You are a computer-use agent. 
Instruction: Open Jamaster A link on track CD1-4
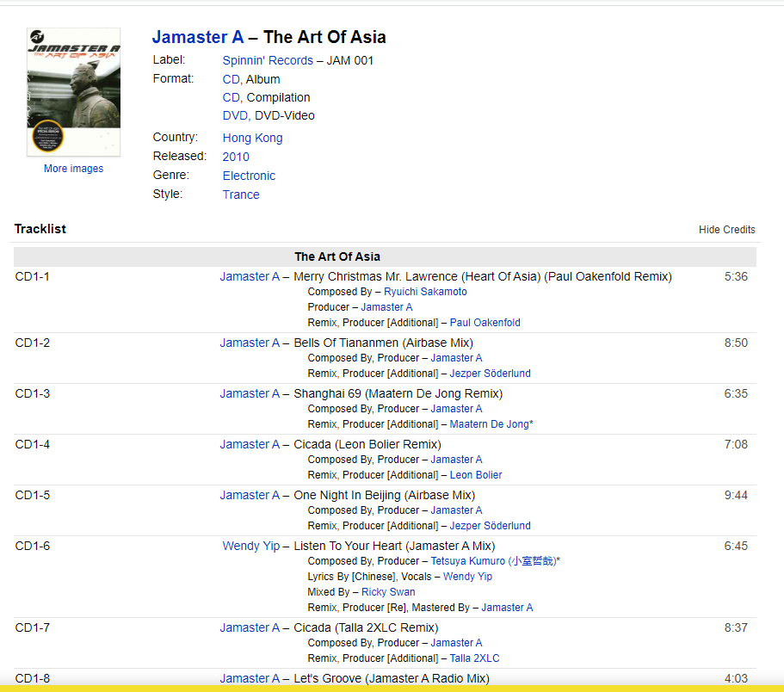tap(250, 444)
